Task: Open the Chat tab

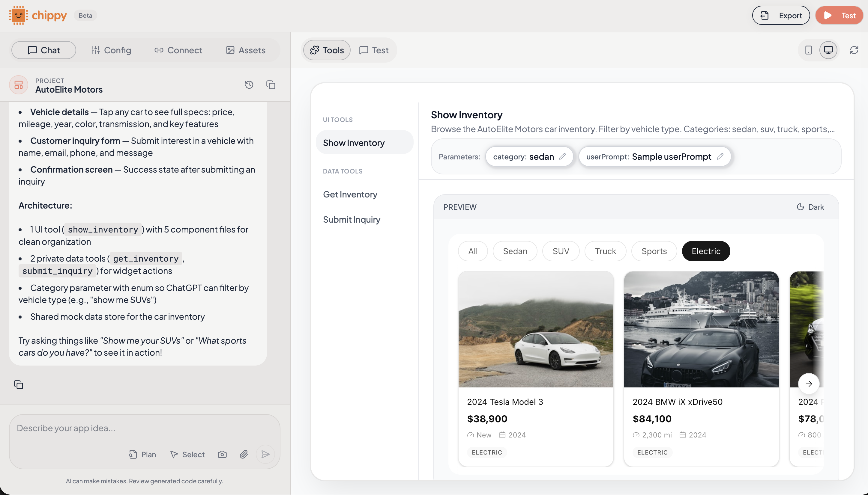Action: click(43, 50)
